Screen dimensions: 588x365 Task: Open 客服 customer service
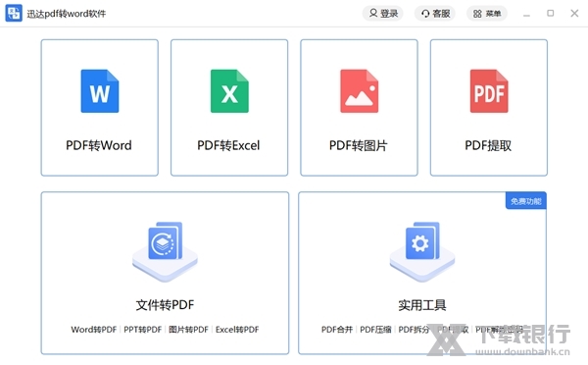pos(435,14)
